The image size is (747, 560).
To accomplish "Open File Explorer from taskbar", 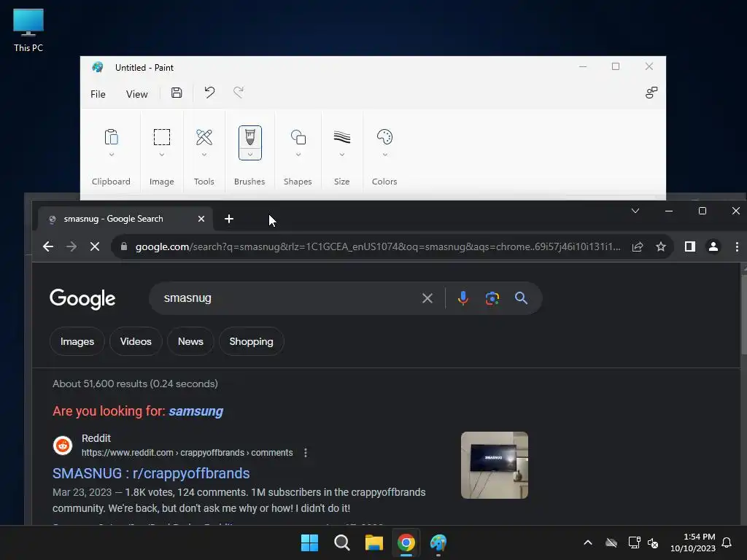I will click(374, 542).
